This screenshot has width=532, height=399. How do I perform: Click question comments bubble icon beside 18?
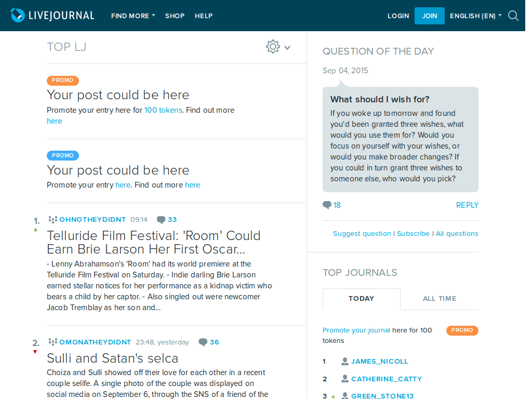[327, 205]
